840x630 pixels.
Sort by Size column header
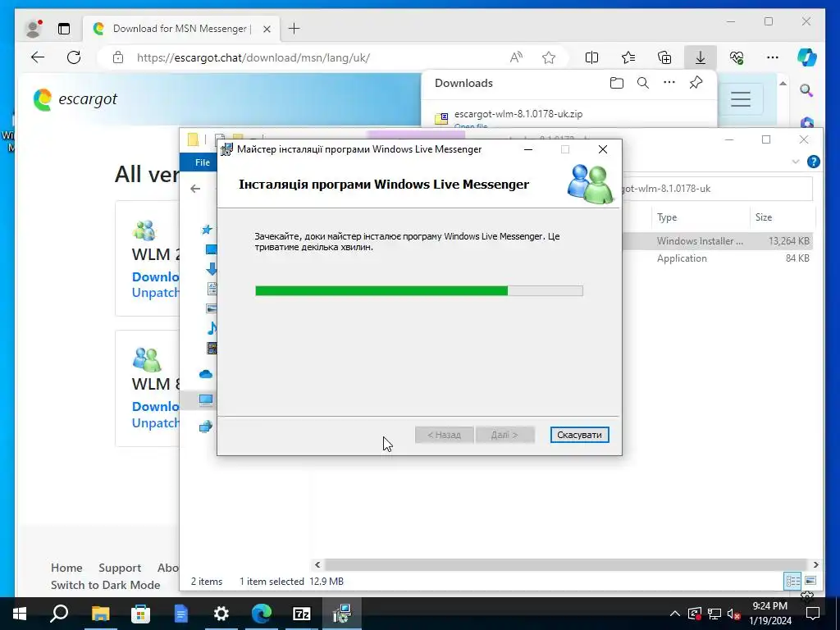782,217
